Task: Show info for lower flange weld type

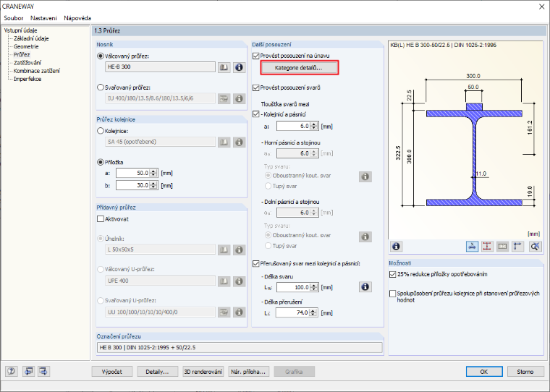Action: (x=365, y=237)
